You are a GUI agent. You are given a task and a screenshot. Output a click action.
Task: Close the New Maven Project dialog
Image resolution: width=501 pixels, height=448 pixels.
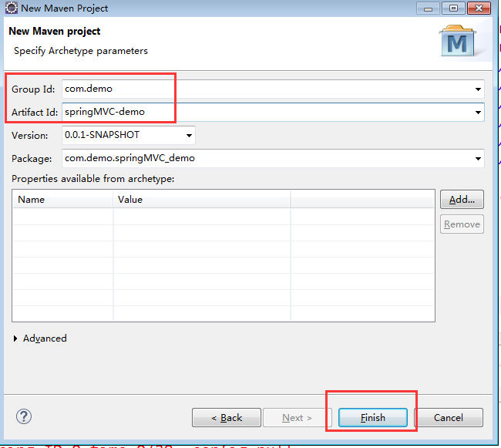[x=479, y=8]
